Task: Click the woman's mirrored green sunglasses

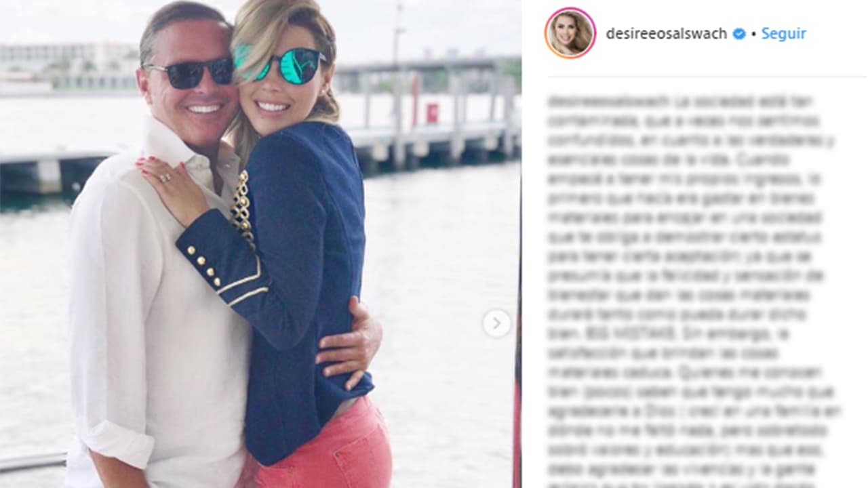Action: point(280,64)
